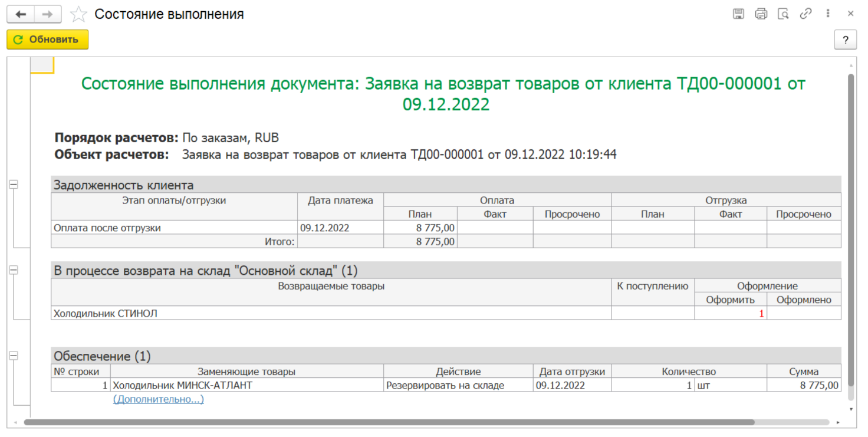868x437 pixels.
Task: Open the Дополнительно link
Action: point(158,399)
